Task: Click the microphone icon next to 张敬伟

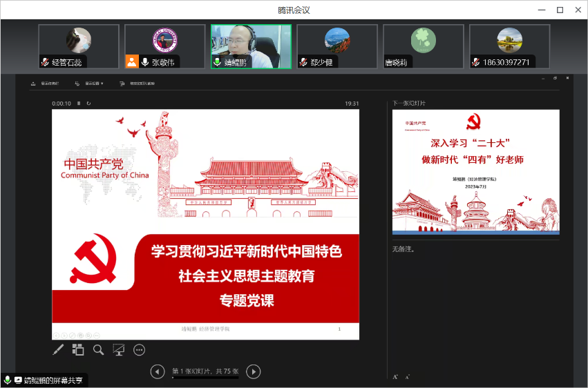Action: click(144, 62)
